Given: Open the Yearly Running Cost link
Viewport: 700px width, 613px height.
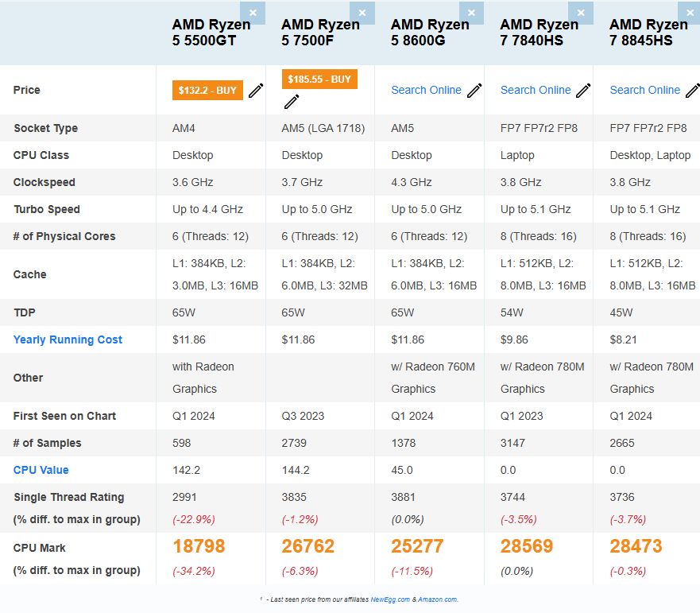Looking at the screenshot, I should tap(68, 339).
